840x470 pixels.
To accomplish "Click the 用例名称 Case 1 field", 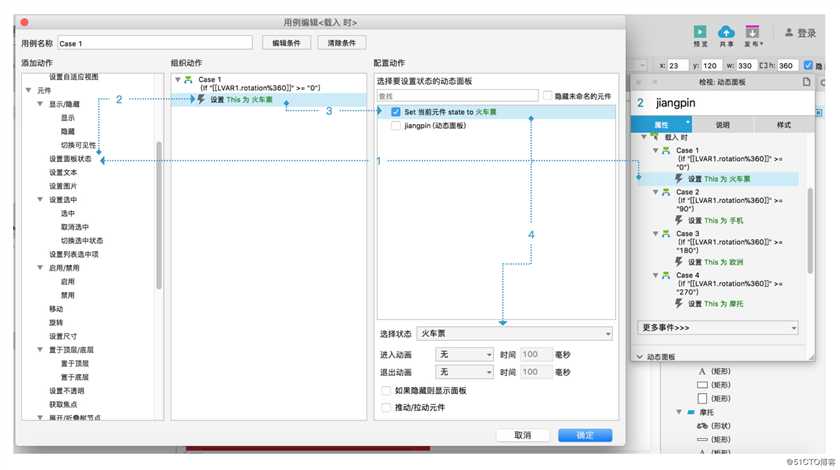I will pyautogui.click(x=155, y=43).
